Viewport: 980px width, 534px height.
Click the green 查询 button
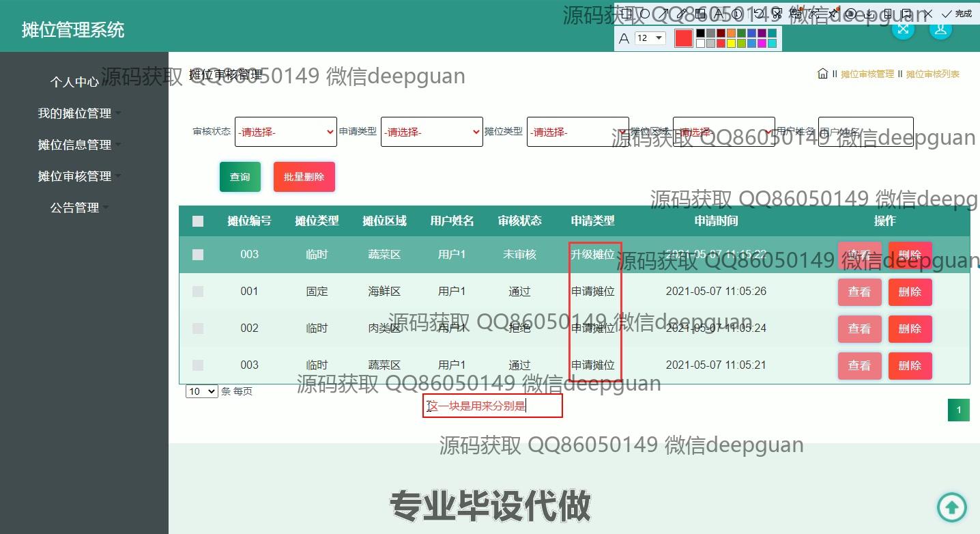click(x=240, y=177)
